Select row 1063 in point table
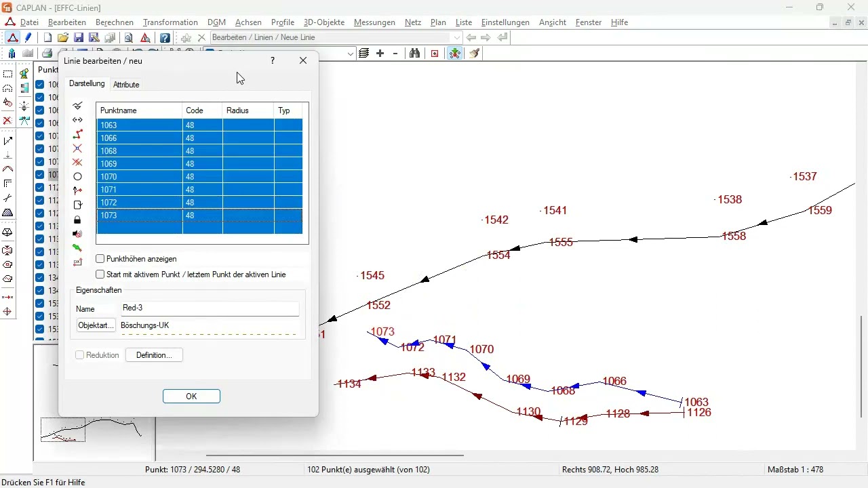 point(199,125)
